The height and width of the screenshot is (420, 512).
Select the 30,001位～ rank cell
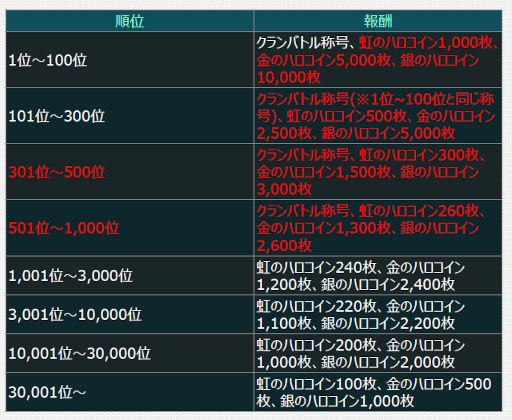pos(130,392)
